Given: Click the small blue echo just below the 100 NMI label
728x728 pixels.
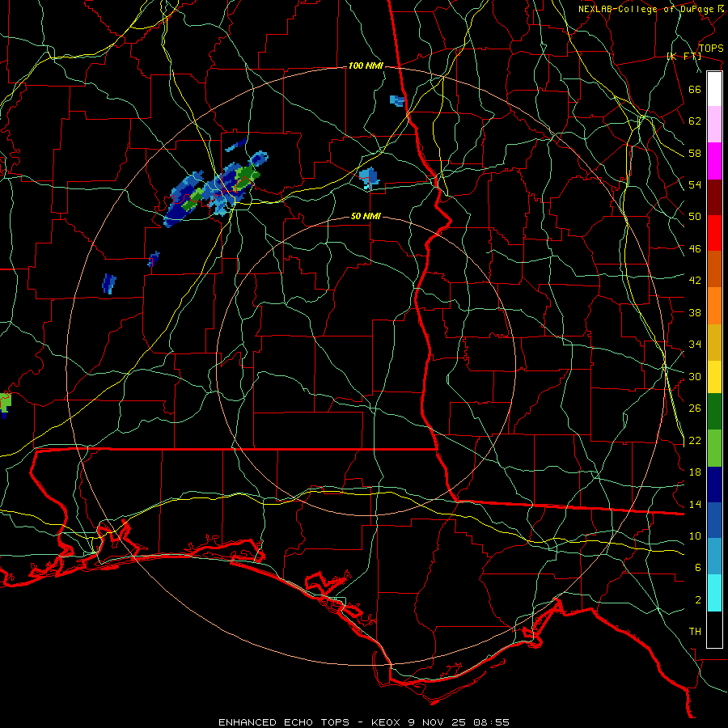Looking at the screenshot, I should 397,100.
